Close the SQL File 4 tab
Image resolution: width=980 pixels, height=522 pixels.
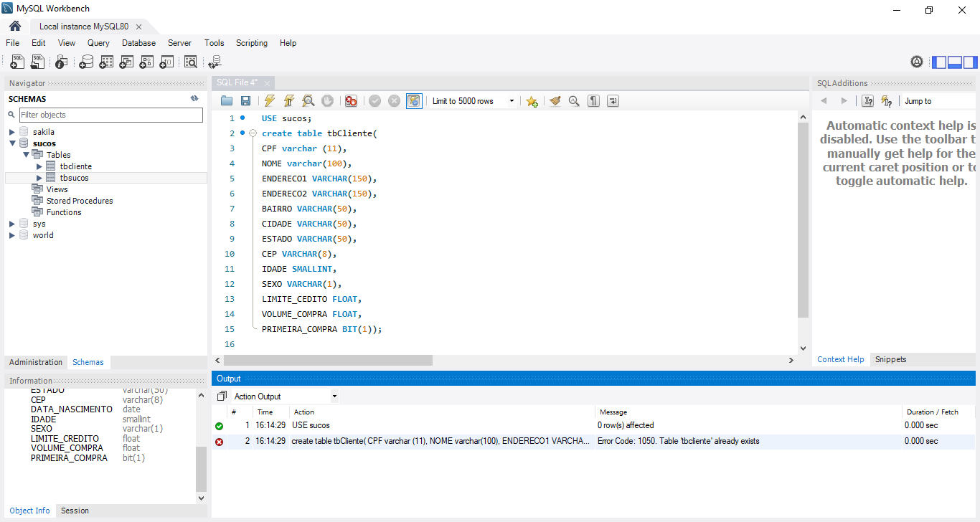[x=267, y=83]
